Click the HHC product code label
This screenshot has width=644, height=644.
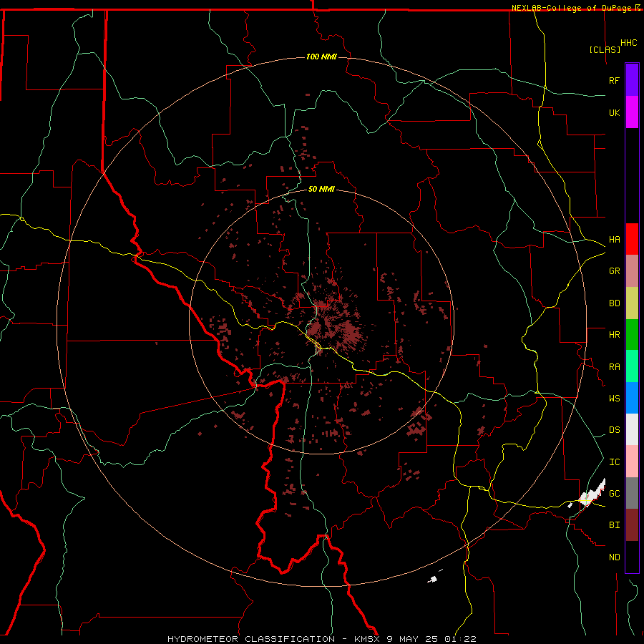[628, 43]
